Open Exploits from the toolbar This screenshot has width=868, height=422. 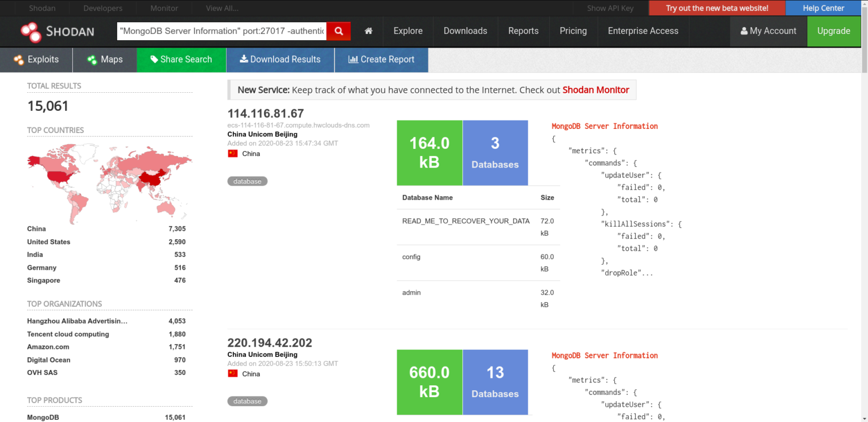(x=37, y=59)
